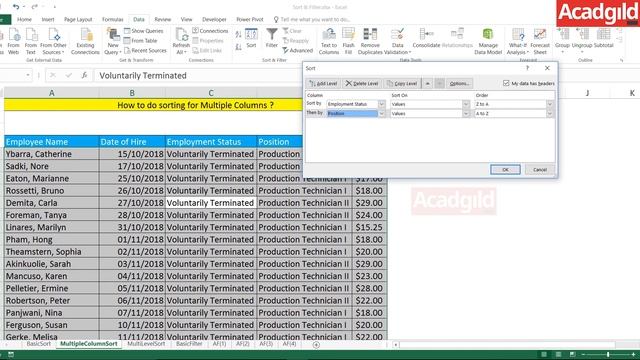
Task: Switch to the BasicFilter sheet tab
Action: click(x=189, y=344)
